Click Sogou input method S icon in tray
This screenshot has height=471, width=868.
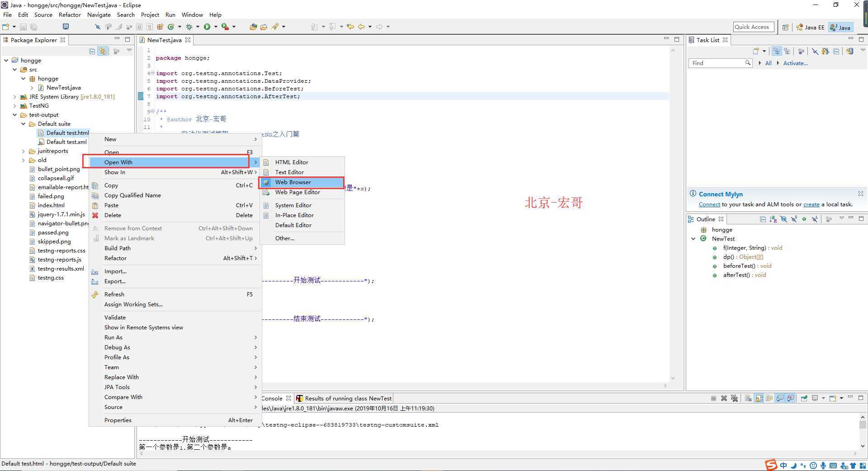coord(771,465)
